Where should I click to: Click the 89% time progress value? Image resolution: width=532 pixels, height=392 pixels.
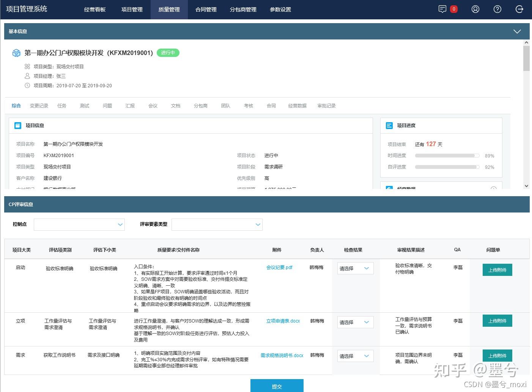pyautogui.click(x=490, y=156)
